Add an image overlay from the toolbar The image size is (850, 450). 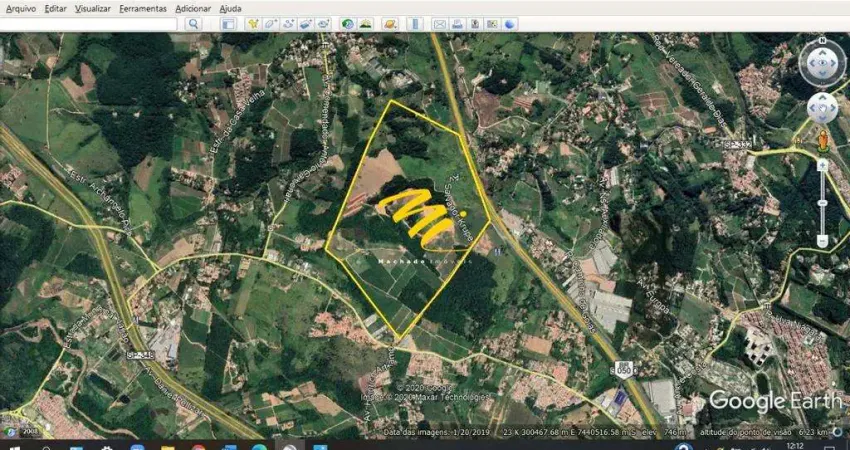(x=306, y=24)
